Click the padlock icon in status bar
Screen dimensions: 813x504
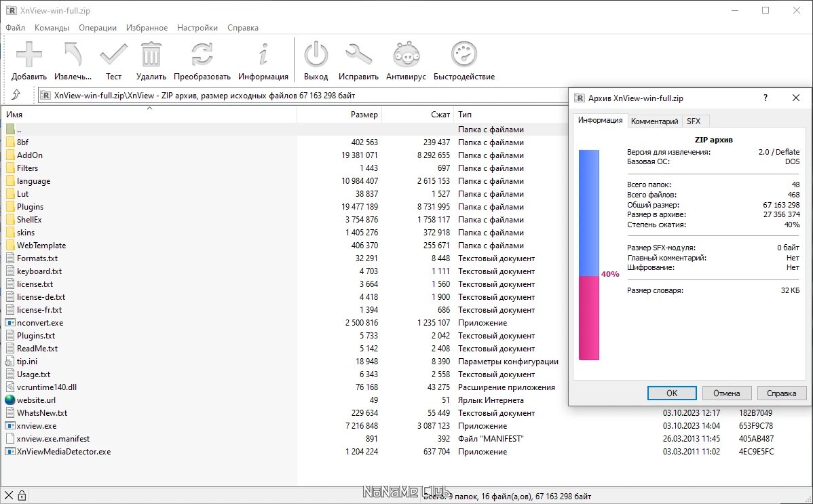click(22, 496)
